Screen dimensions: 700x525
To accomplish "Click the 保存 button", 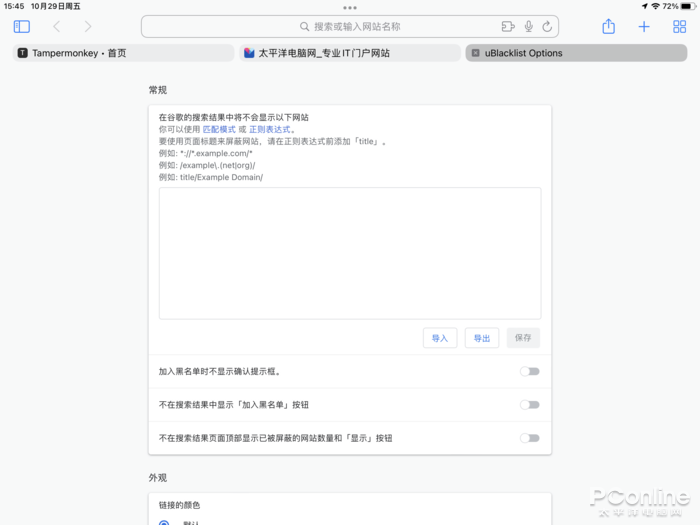I will 523,338.
